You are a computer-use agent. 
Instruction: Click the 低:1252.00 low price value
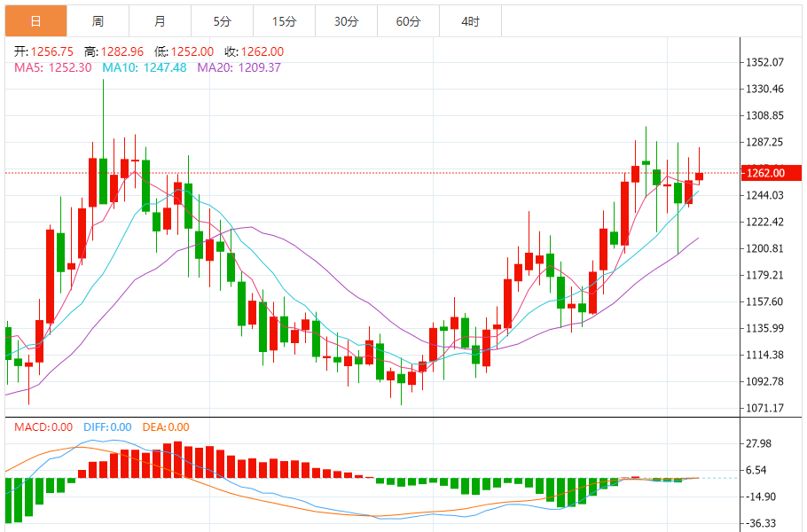pyautogui.click(x=184, y=51)
